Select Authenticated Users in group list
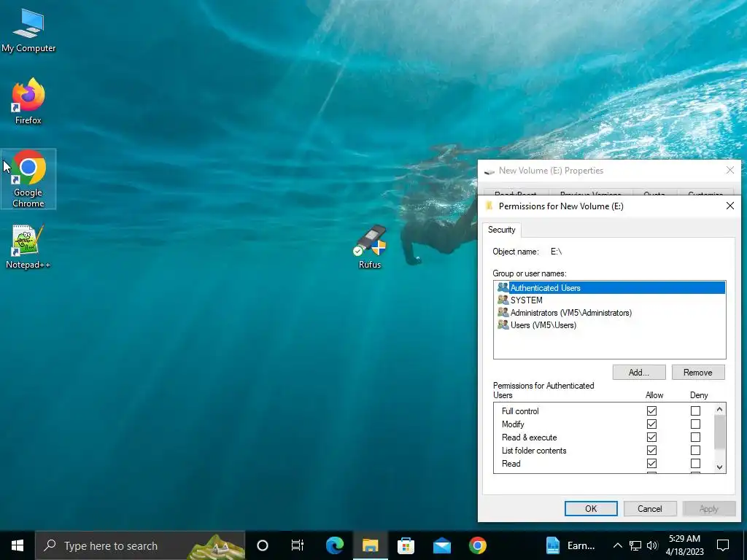Screen dimensions: 747x560 pos(610,287)
